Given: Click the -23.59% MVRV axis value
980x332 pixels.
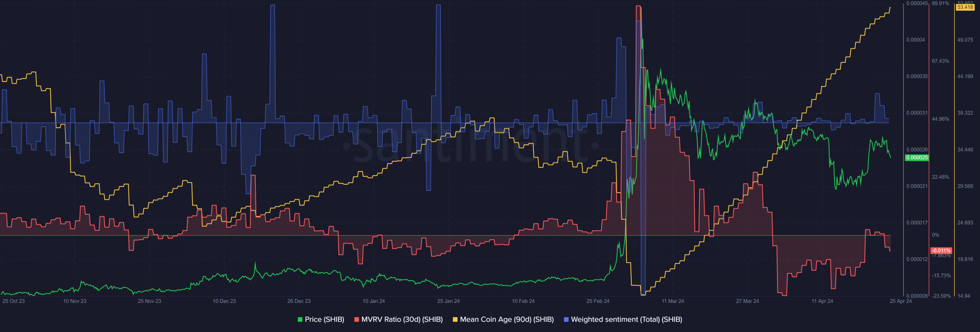Looking at the screenshot, I should (941, 296).
